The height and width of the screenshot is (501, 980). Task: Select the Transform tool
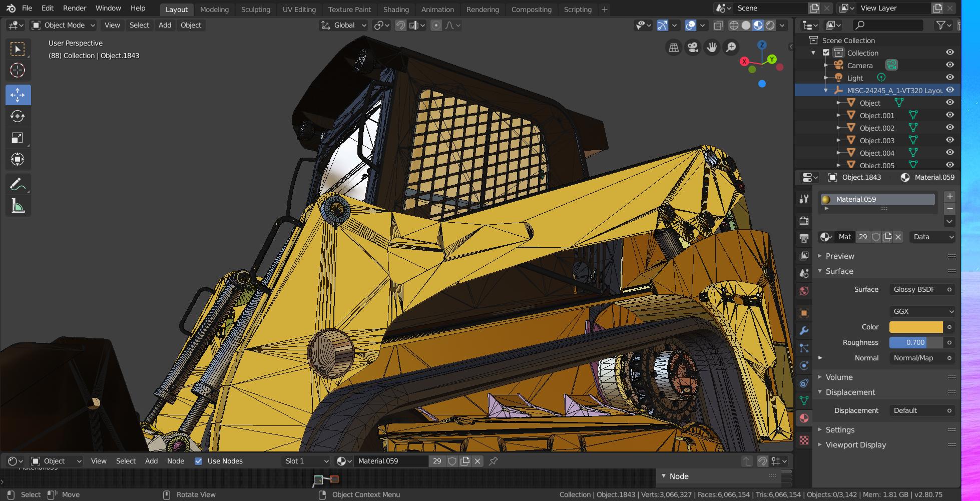pos(18,160)
